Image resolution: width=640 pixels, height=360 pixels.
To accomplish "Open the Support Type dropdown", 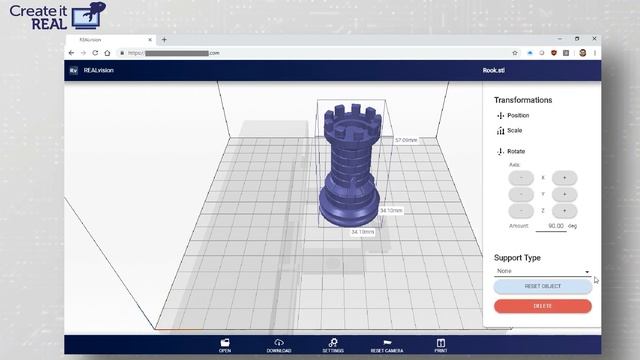I will (x=542, y=271).
